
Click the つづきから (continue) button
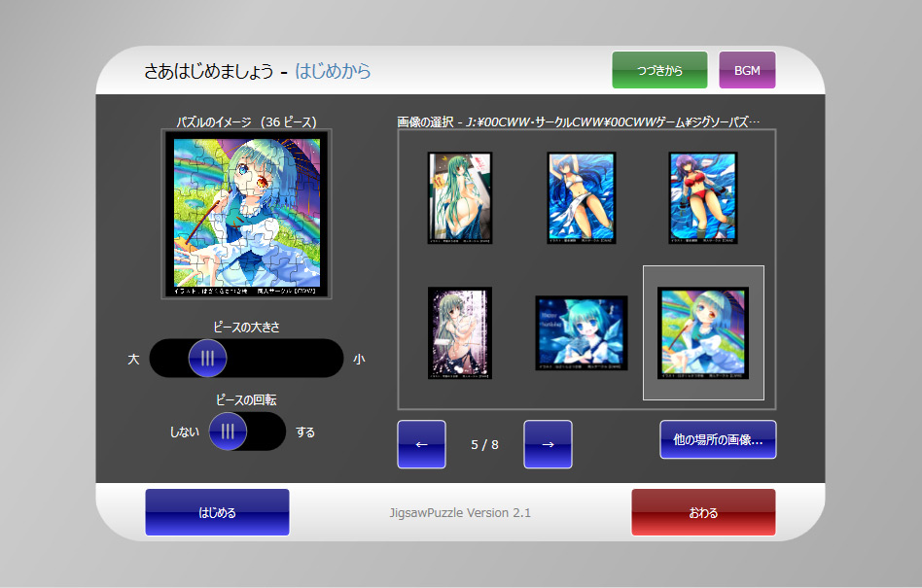tap(659, 70)
